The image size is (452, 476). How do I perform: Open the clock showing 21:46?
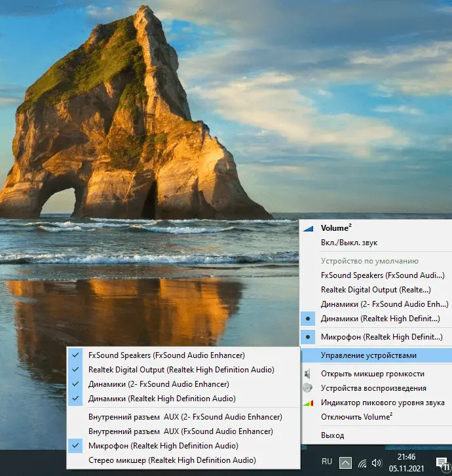[407, 463]
